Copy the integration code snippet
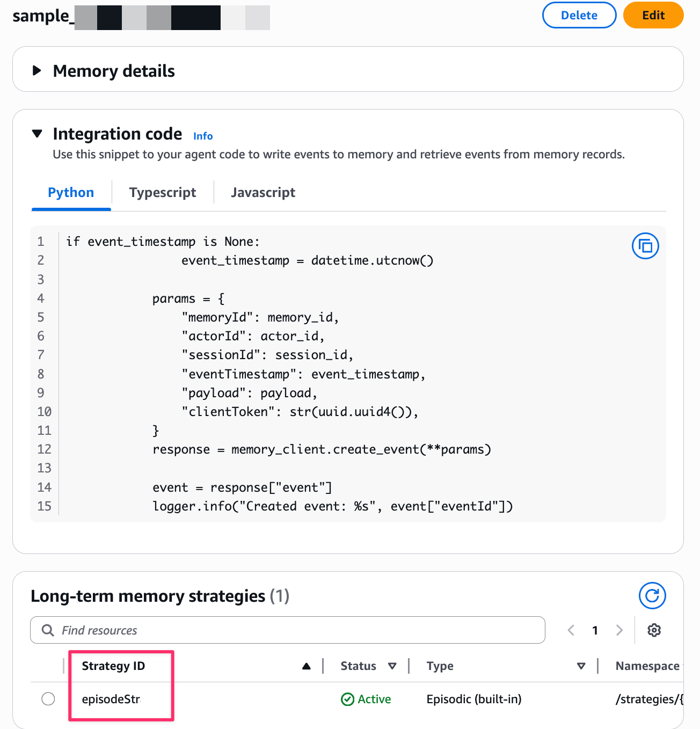 pos(645,246)
